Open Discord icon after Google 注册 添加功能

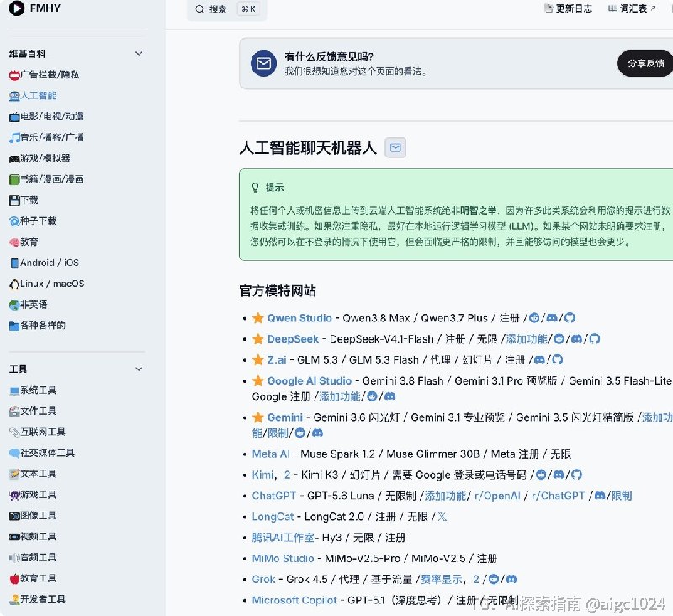coord(389,396)
